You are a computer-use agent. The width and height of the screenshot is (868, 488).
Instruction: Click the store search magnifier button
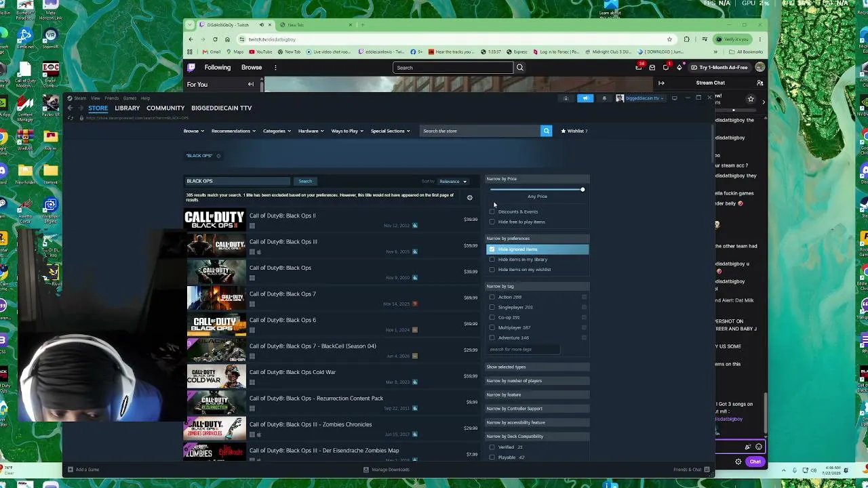point(546,131)
